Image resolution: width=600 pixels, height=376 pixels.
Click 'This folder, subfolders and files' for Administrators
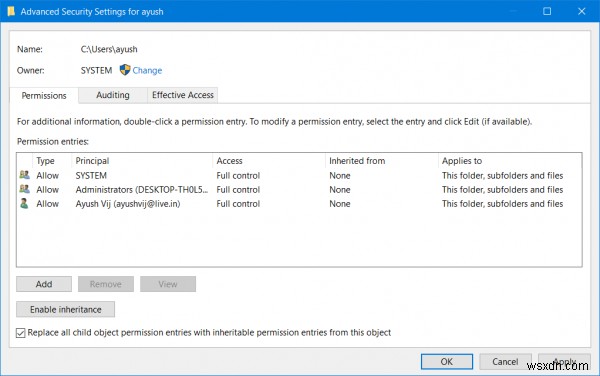pos(502,190)
